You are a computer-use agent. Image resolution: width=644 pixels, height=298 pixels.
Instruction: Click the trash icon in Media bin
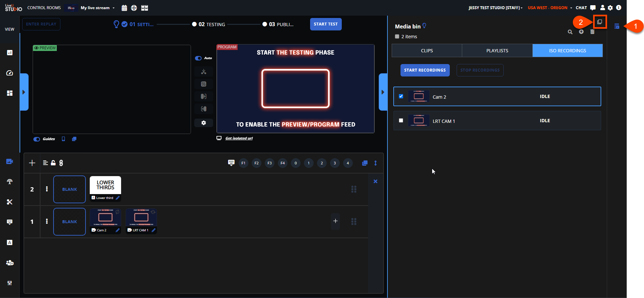point(592,32)
